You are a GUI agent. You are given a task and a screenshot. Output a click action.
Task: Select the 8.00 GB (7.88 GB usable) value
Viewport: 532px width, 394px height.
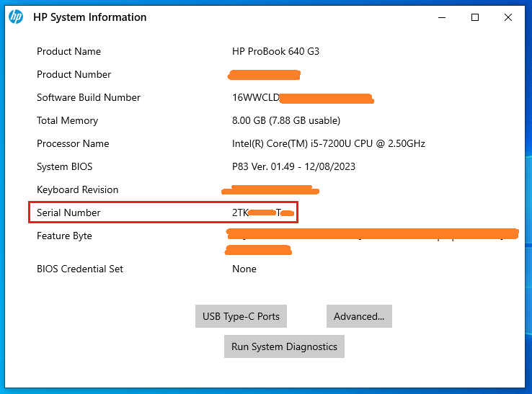(x=286, y=120)
